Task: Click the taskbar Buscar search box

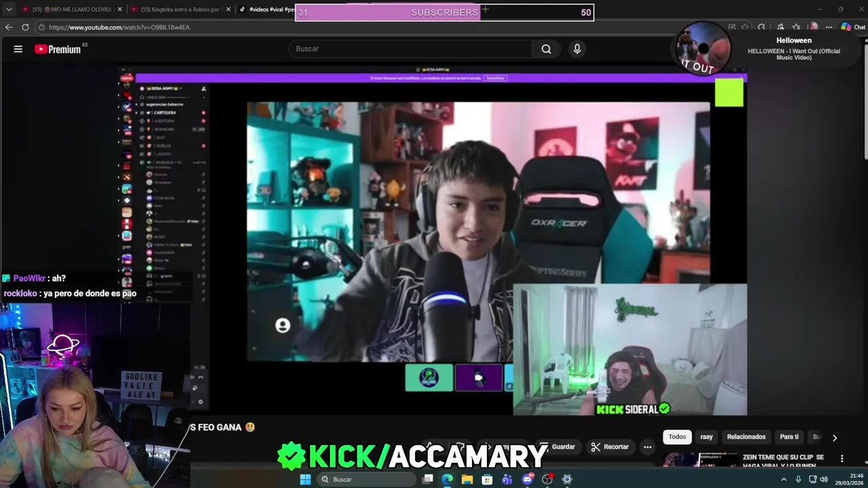Action: [x=366, y=479]
